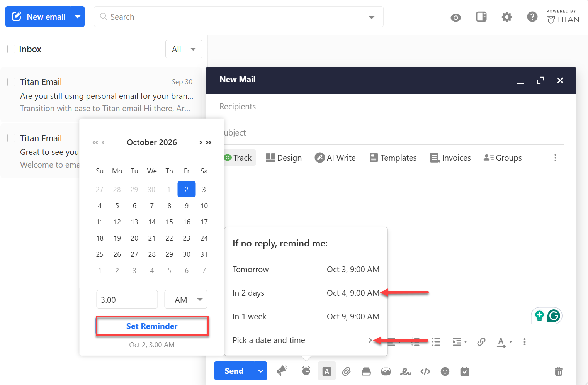Select the Sep 30 Titan Email checkbox
The image size is (588, 385).
[x=12, y=82]
